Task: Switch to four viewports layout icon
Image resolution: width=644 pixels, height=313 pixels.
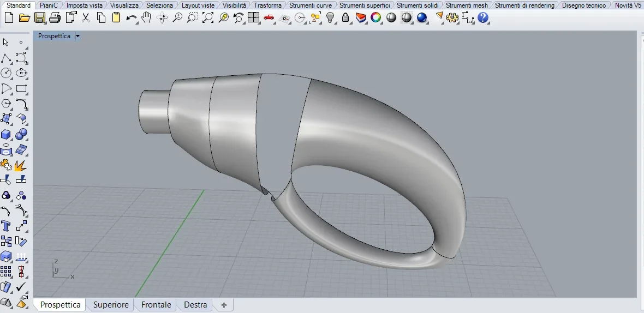Action: [253, 17]
